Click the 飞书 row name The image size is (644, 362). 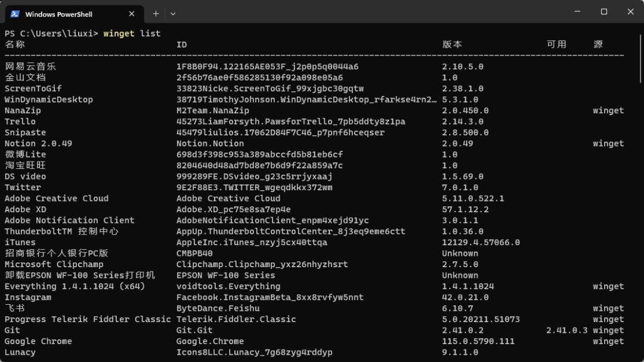(x=15, y=308)
